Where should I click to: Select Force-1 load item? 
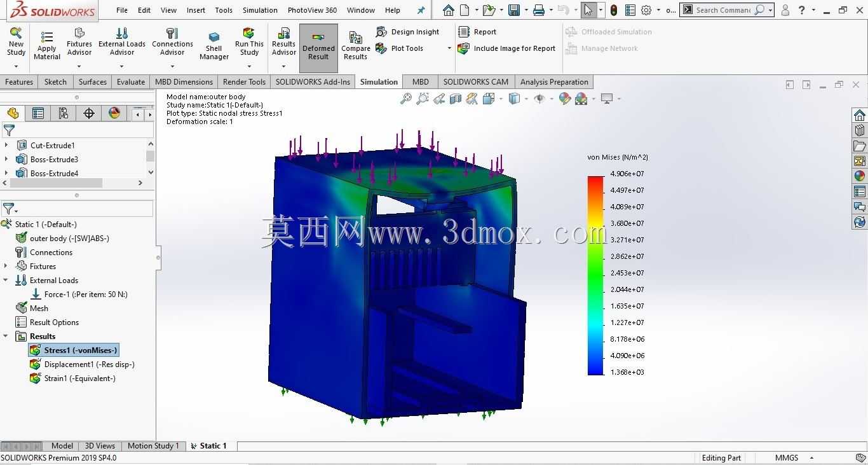(x=79, y=294)
